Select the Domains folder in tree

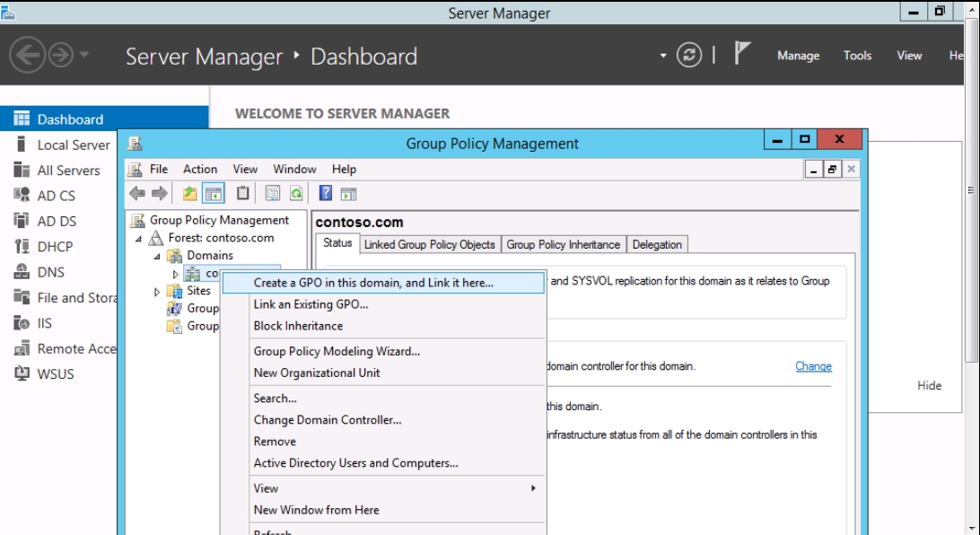coord(209,255)
